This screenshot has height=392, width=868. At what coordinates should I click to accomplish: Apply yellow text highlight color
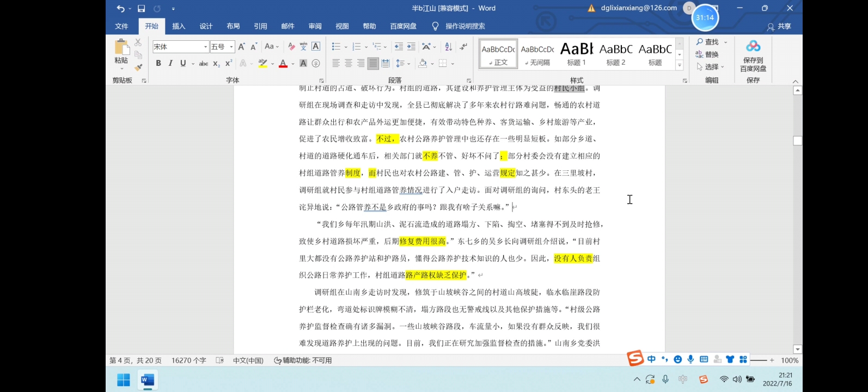[263, 64]
